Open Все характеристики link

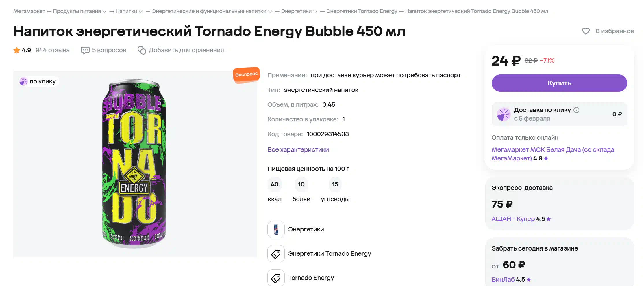click(x=298, y=150)
